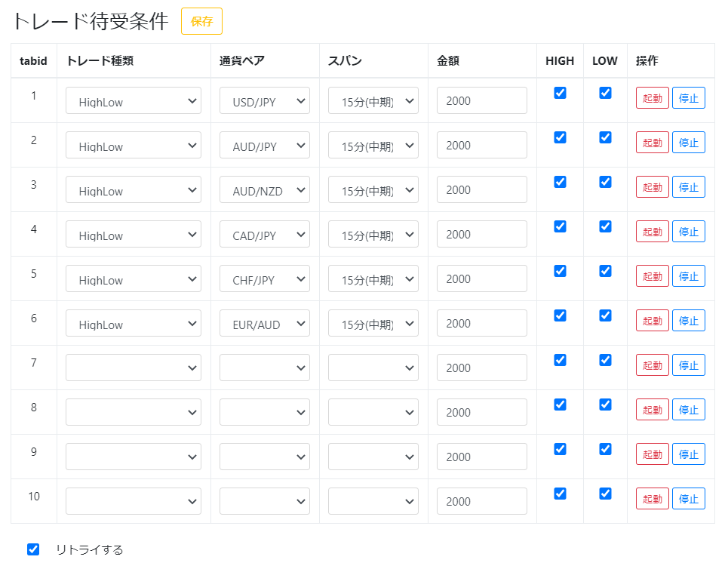The image size is (728, 566).
Task: Click the amount field for tabid 3
Action: click(x=481, y=190)
